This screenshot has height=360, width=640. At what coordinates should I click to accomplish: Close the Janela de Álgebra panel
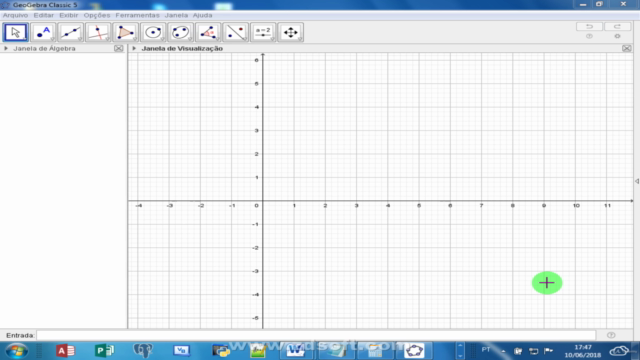coord(118,48)
